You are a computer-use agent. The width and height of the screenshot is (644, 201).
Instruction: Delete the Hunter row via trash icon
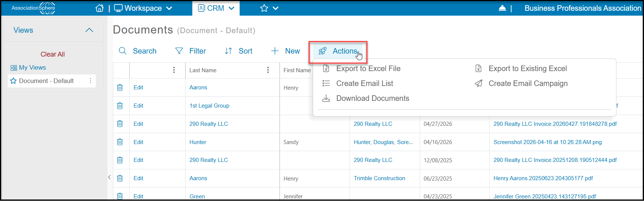[120, 142]
